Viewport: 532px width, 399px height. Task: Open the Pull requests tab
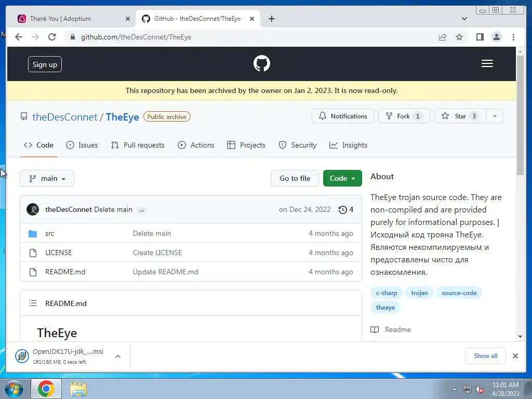click(137, 145)
